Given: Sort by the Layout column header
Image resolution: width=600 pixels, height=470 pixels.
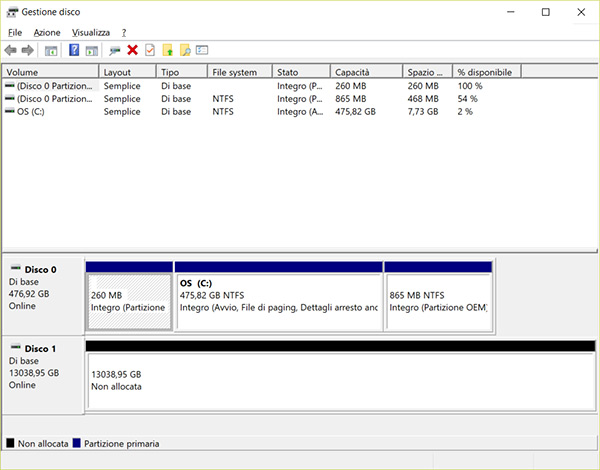Looking at the screenshot, I should pos(127,72).
